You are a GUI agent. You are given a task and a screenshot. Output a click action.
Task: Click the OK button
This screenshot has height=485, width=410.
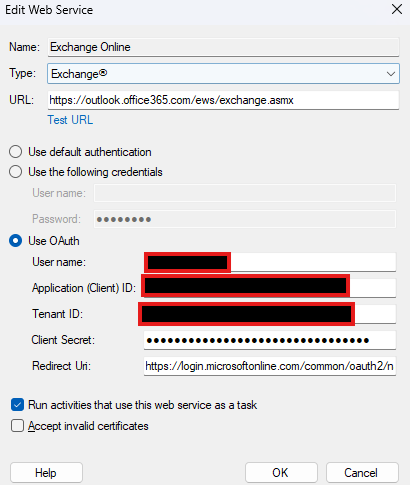pyautogui.click(x=281, y=473)
